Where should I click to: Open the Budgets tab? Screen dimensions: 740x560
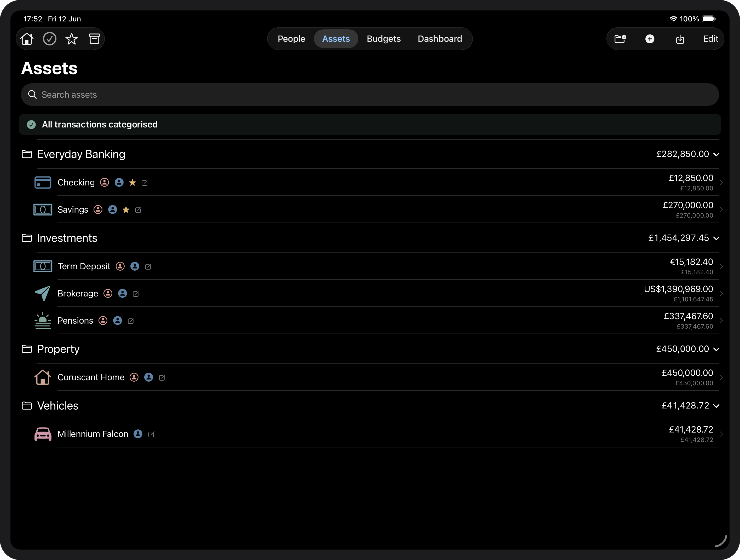pos(384,39)
